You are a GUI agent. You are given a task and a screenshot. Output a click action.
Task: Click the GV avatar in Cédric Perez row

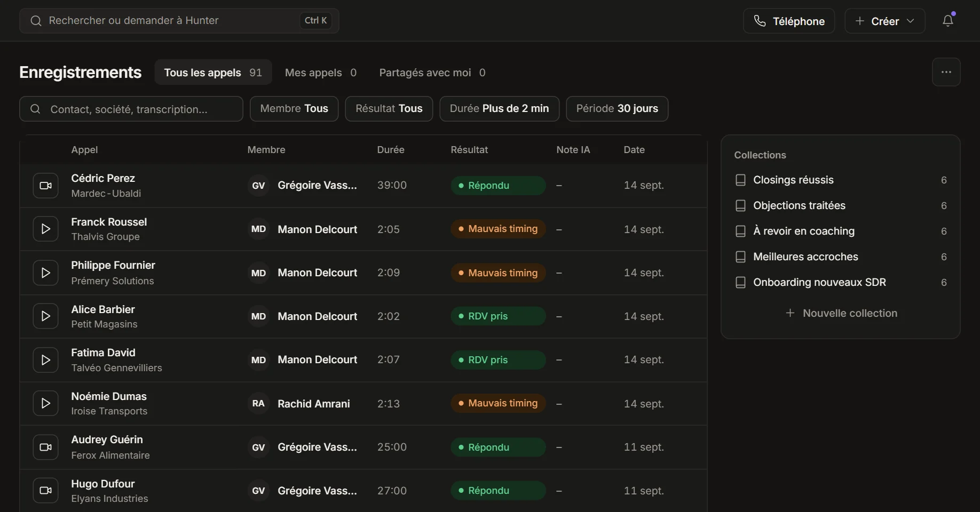(258, 186)
